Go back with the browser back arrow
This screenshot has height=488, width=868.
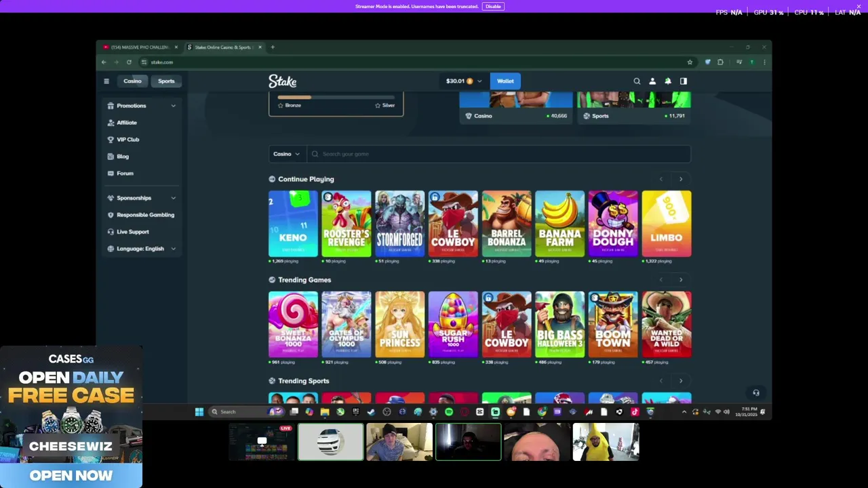[x=104, y=62]
